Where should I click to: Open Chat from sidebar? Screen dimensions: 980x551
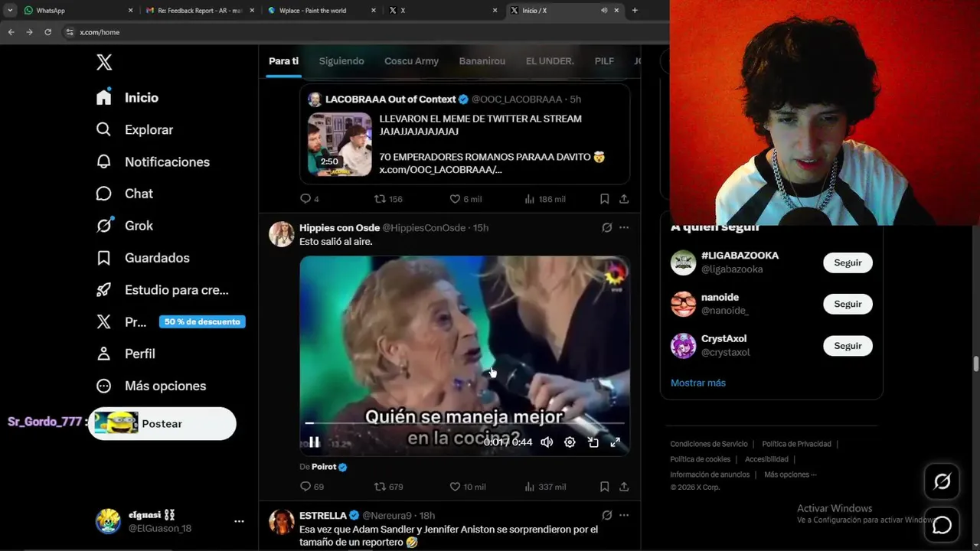pos(124,194)
